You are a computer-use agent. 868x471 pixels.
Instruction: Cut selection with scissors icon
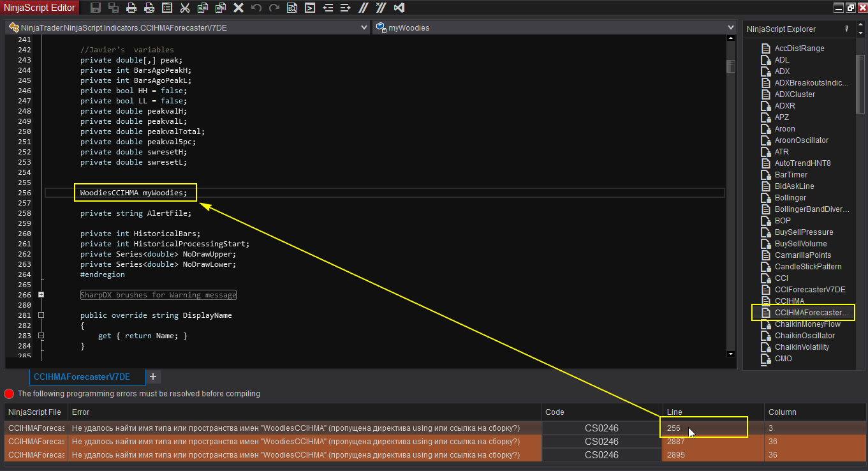tap(185, 8)
